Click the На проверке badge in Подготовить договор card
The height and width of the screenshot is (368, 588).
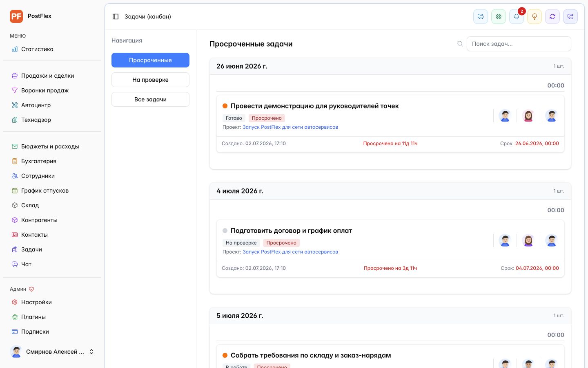(241, 243)
